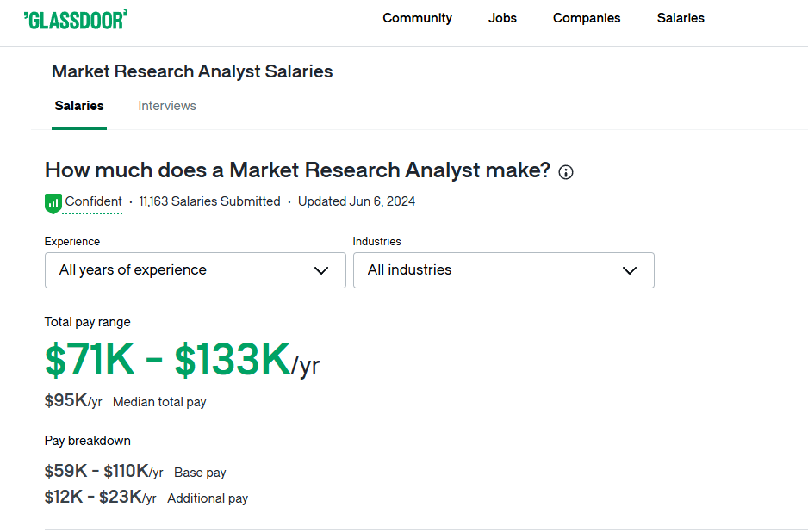Click the $95K/yr median total pay value
The image size is (808, 532).
[x=73, y=400]
